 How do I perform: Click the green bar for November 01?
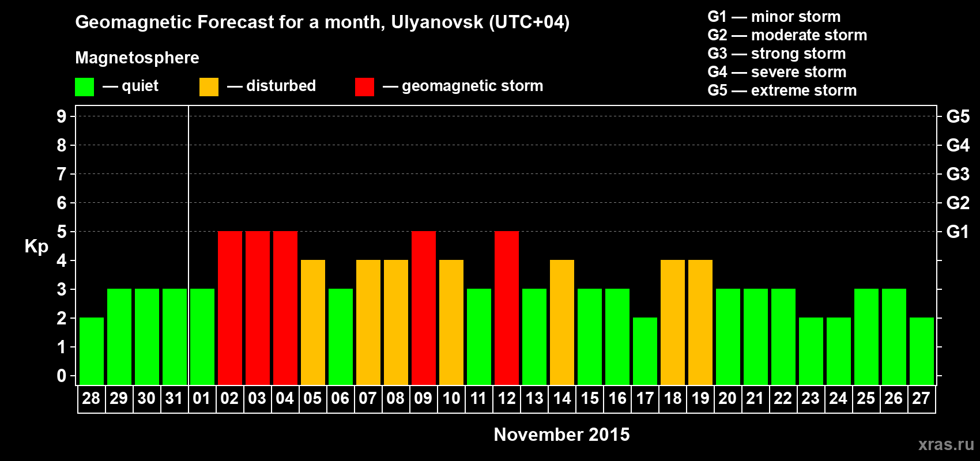(x=202, y=337)
